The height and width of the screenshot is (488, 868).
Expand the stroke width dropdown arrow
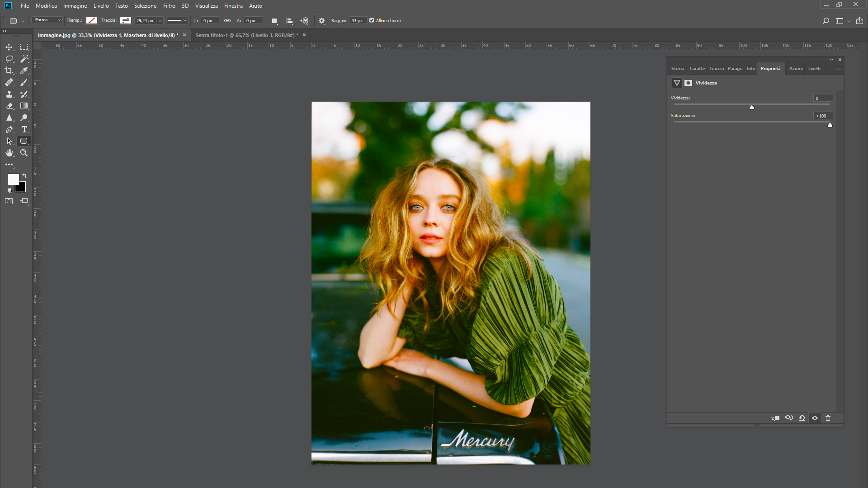tap(160, 20)
